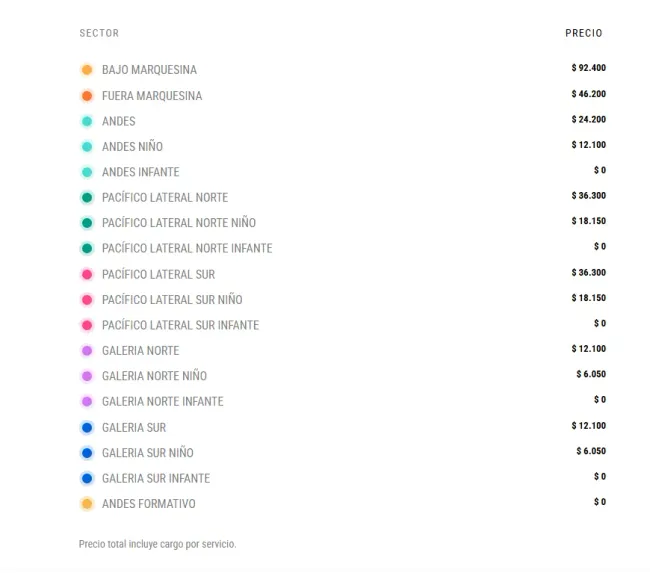Choose the ANDES sector row label
The width and height of the screenshot is (650, 573).
tap(118, 122)
